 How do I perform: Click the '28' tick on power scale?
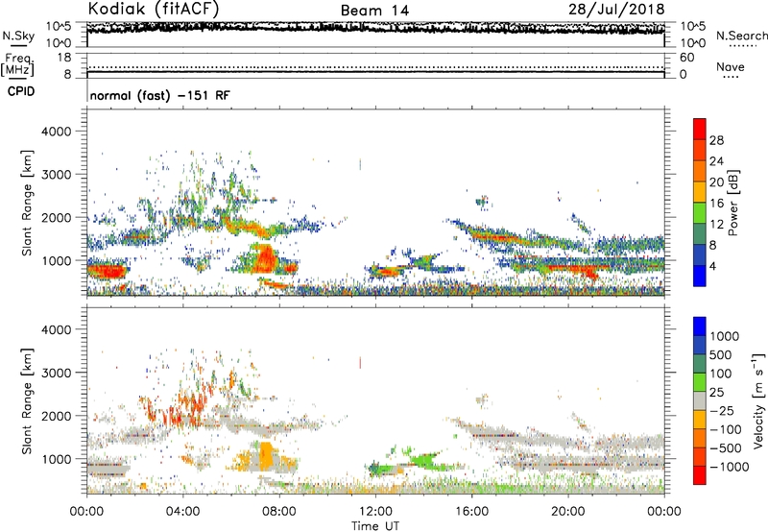pos(716,140)
